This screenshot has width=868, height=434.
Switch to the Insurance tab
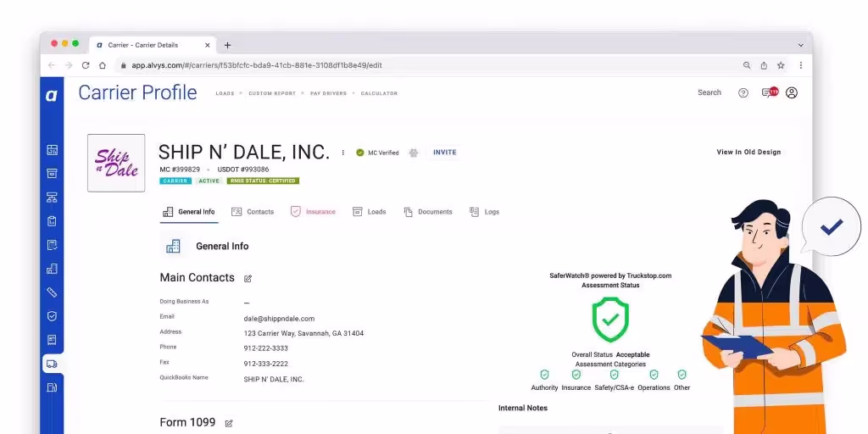click(314, 212)
